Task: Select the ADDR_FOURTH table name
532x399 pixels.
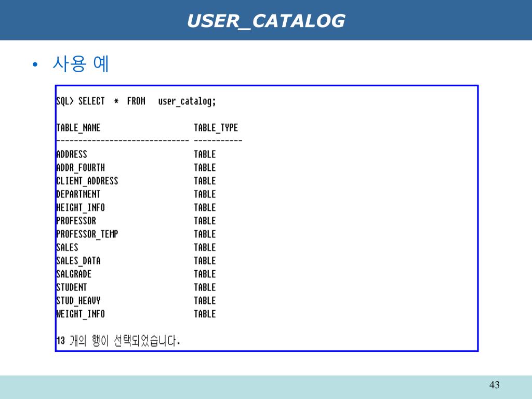Action: click(81, 168)
